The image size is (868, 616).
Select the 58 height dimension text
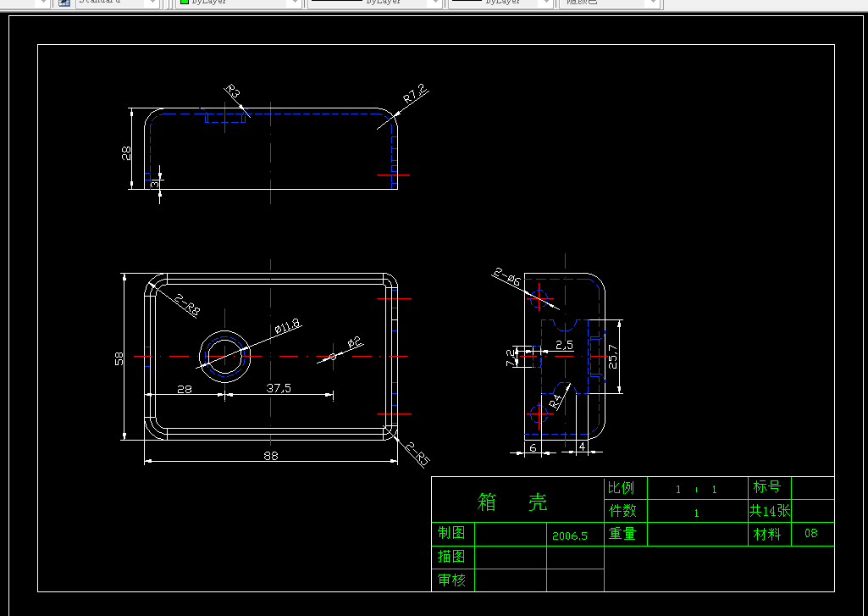[119, 359]
